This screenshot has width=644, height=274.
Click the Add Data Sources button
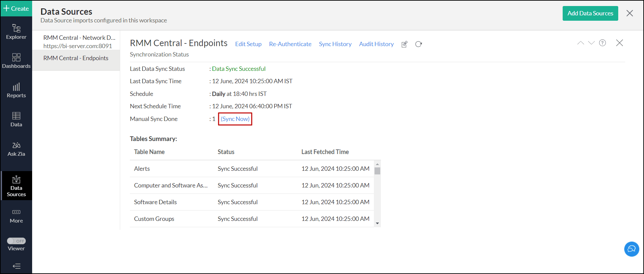coord(590,13)
